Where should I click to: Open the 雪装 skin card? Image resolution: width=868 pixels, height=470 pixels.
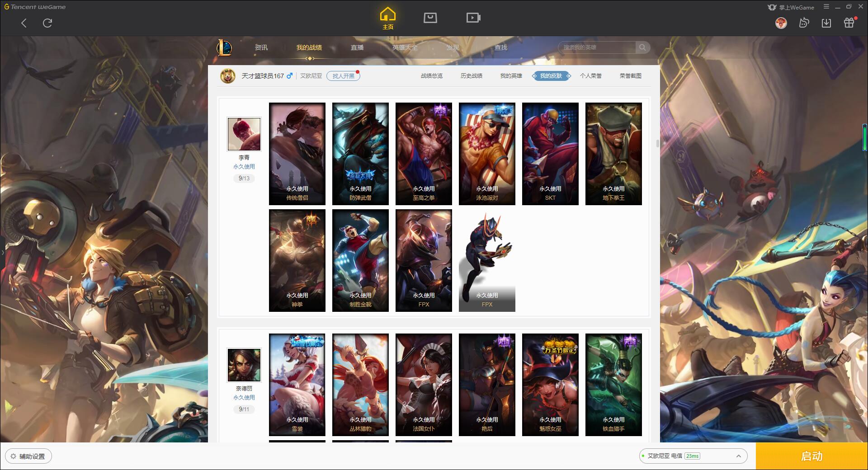click(297, 385)
